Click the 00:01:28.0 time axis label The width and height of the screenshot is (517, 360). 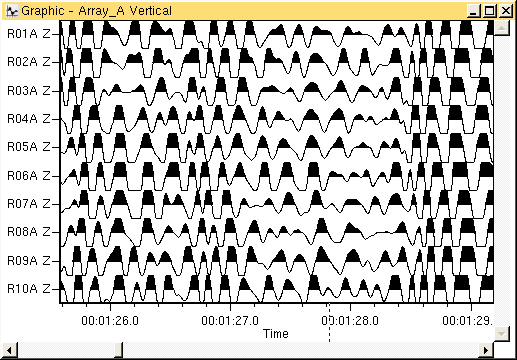[350, 321]
